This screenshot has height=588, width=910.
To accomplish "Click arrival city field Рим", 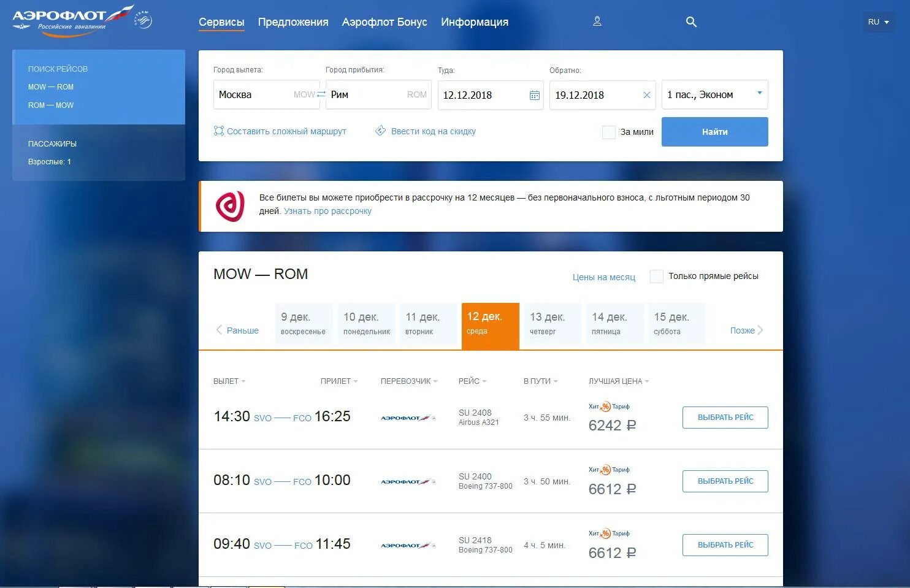I will (379, 95).
